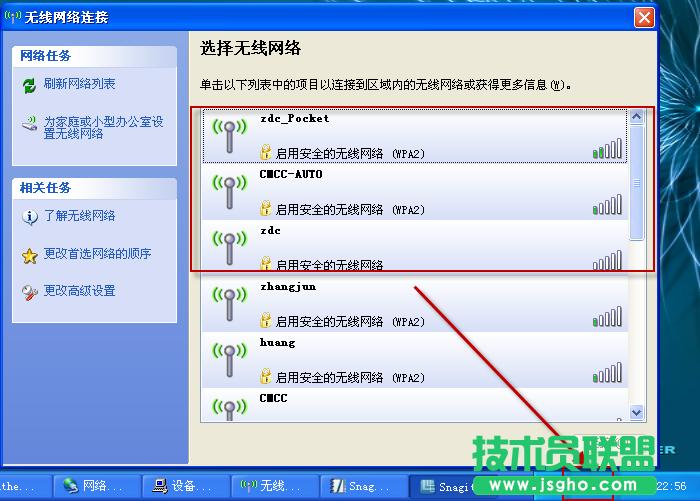Click the network list scrollbar thumb
700x501 pixels.
coord(637,183)
